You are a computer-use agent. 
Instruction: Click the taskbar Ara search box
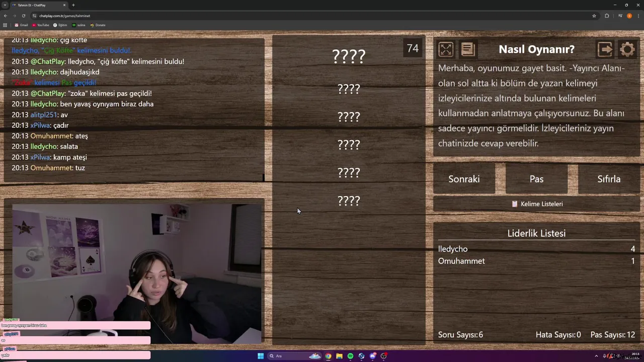(x=294, y=356)
